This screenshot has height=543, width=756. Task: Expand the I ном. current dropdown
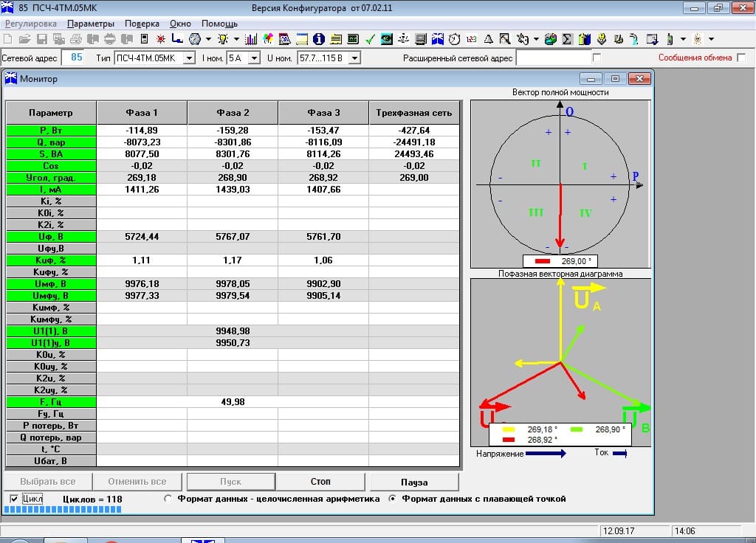[x=255, y=58]
